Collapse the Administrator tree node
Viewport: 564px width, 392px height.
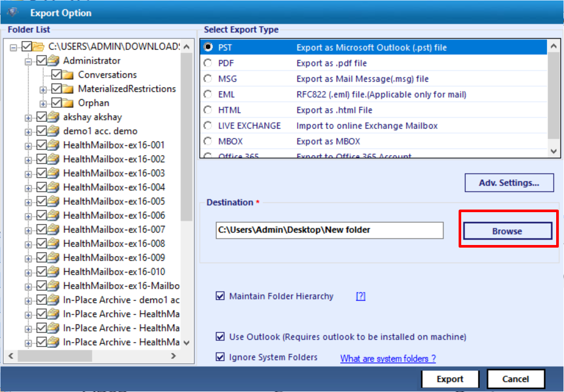point(28,61)
